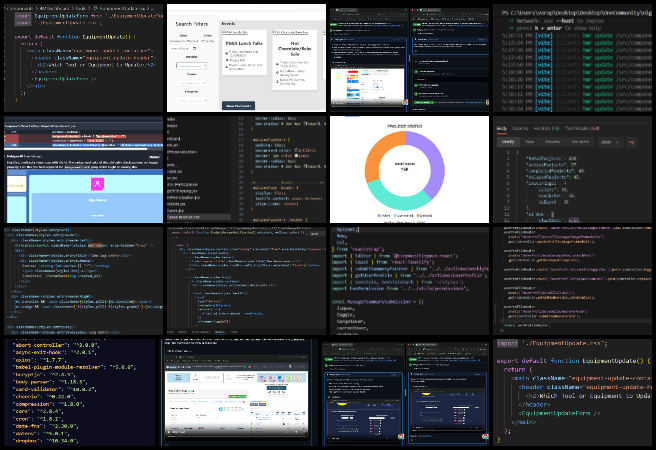Open the Headers response tab
The width and height of the screenshot is (656, 450).
pyautogui.click(x=545, y=128)
